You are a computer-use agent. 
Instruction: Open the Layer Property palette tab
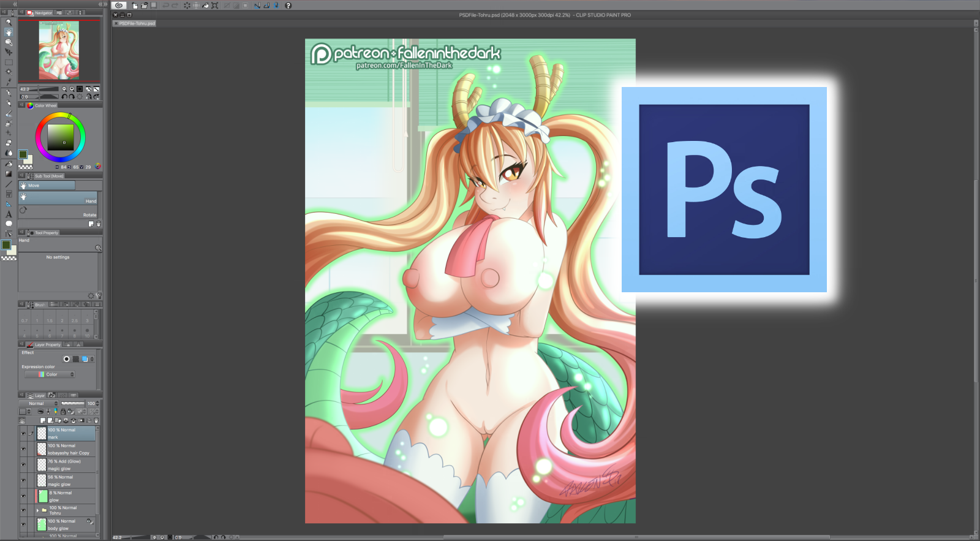click(44, 345)
